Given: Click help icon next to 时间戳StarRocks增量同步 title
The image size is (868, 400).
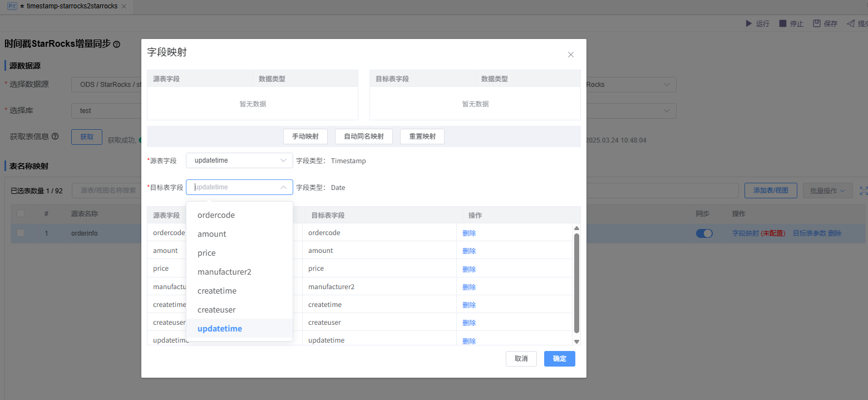Looking at the screenshot, I should click(x=116, y=44).
